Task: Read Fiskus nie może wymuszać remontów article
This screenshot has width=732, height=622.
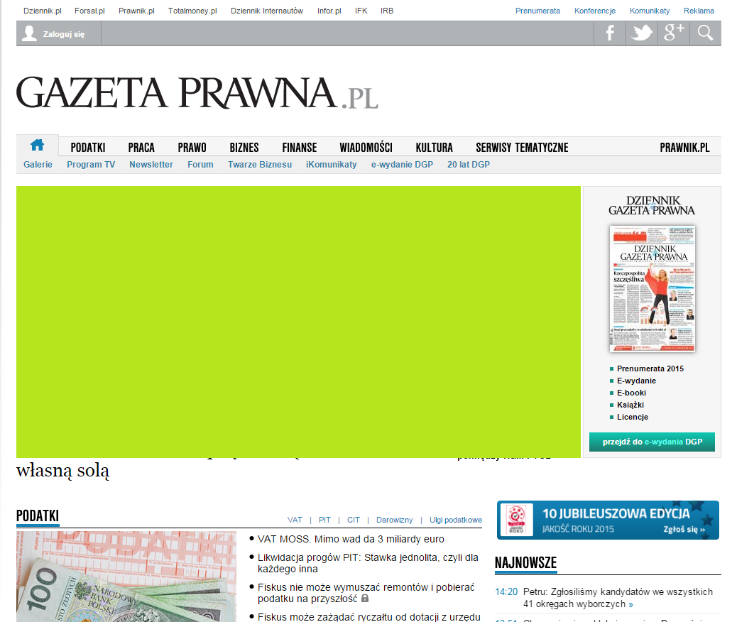Action: (x=366, y=593)
